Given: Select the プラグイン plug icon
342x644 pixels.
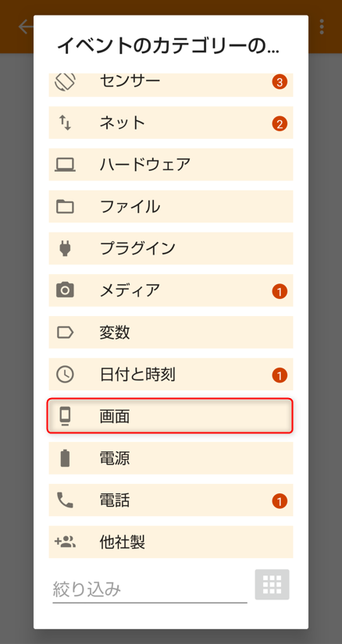Looking at the screenshot, I should tap(65, 248).
